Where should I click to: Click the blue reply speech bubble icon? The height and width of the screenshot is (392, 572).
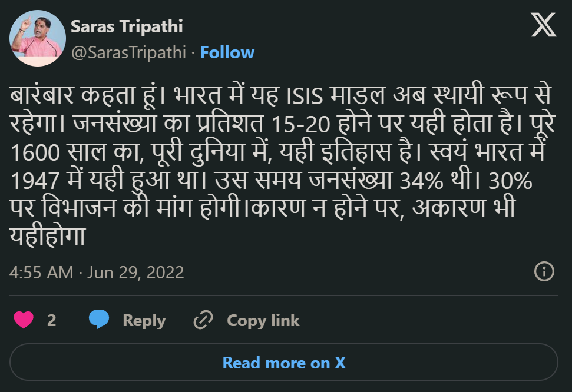pos(99,320)
